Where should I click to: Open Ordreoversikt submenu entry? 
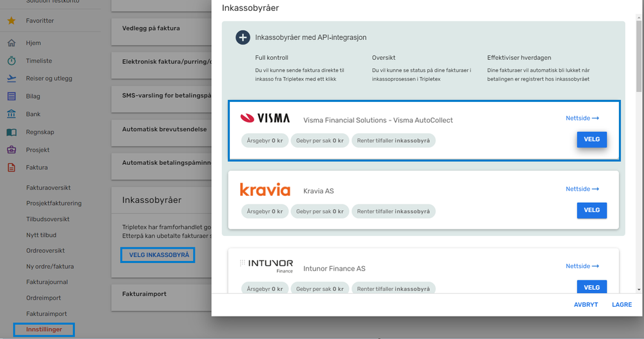pyautogui.click(x=45, y=250)
